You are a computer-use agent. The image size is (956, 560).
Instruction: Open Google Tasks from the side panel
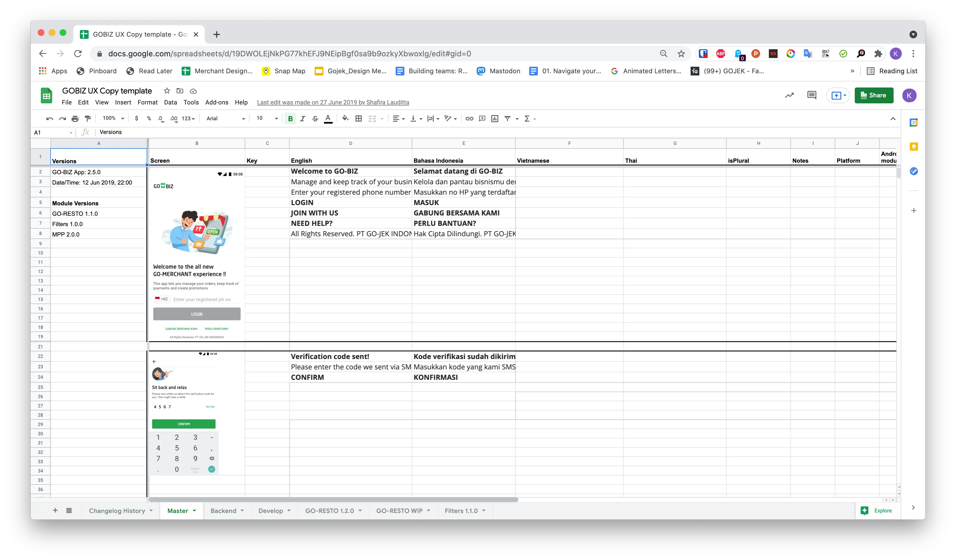914,171
